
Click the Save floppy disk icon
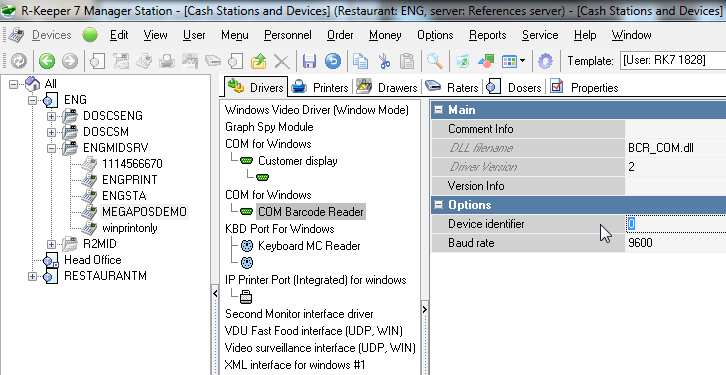tap(309, 61)
